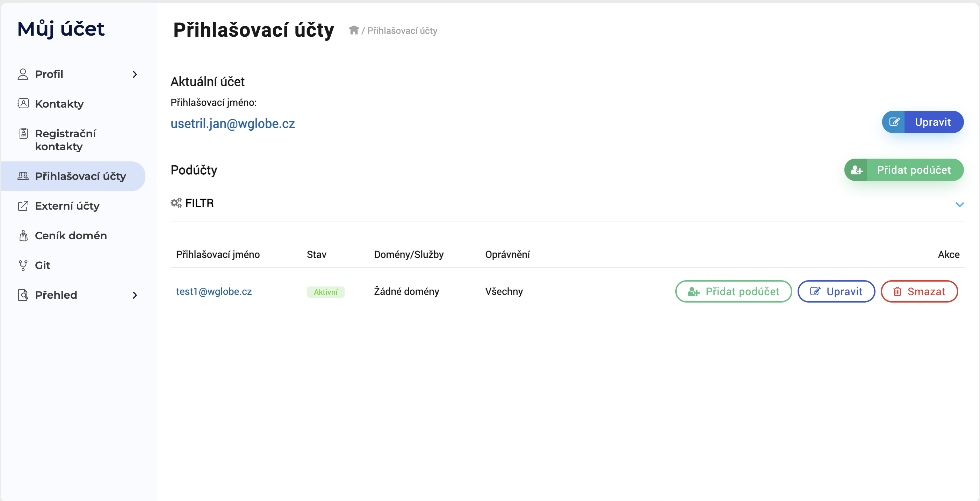Click the FILTR label
Screen dimensions: 980x501
coord(199,203)
